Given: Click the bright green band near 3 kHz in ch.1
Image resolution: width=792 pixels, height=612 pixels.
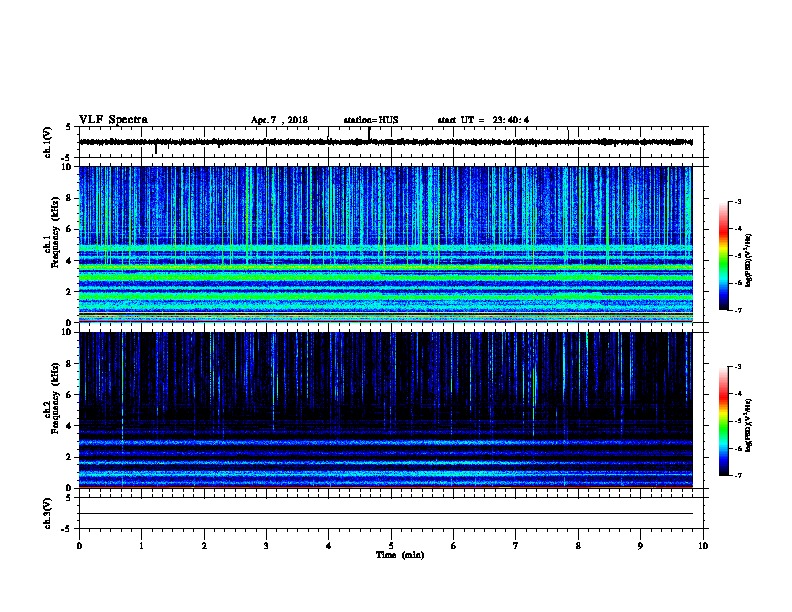Looking at the screenshot, I should pos(386,277).
